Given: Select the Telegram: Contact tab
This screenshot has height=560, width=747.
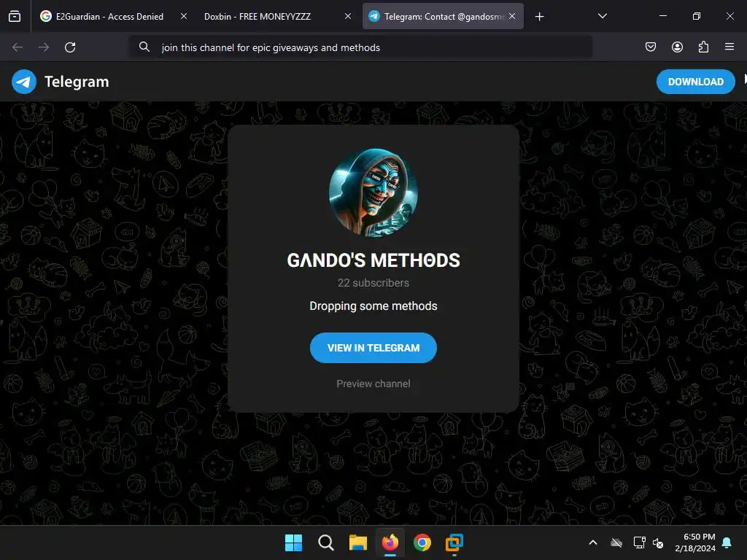Looking at the screenshot, I should (443, 16).
